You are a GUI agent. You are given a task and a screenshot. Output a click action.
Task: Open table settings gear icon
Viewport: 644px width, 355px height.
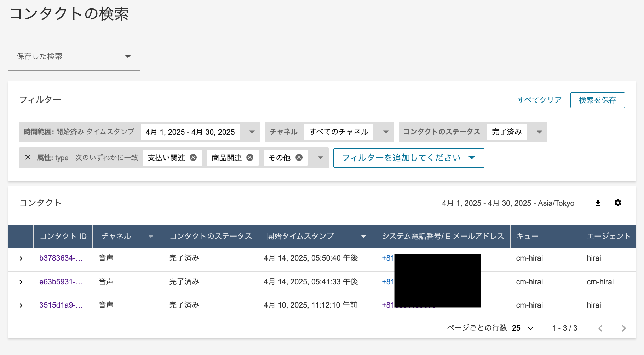click(x=618, y=203)
